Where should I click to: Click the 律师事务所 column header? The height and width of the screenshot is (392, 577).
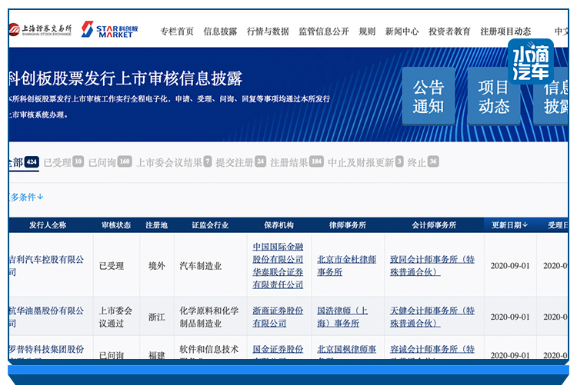(x=348, y=225)
